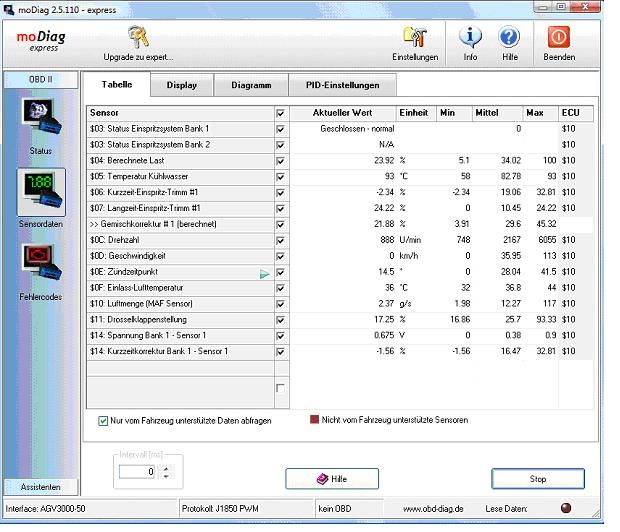Click the moDiag title bar app icon
This screenshot has width=620, height=532.
(x=9, y=9)
